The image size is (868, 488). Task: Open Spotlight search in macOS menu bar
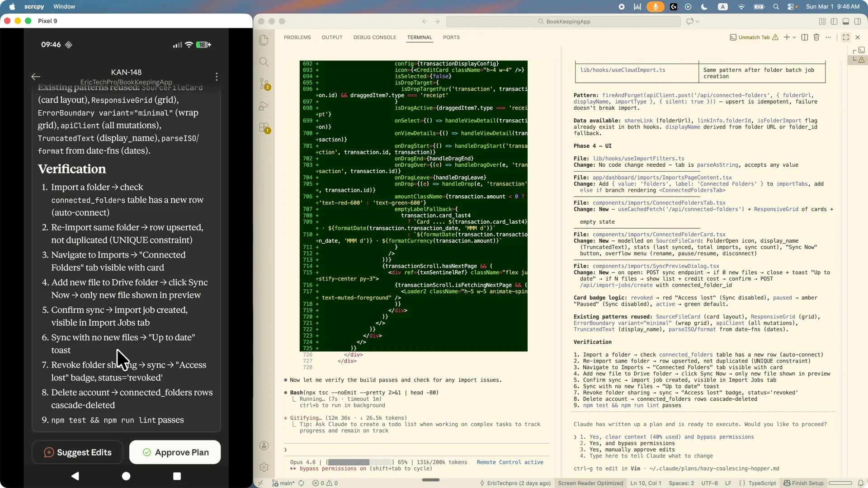click(776, 7)
